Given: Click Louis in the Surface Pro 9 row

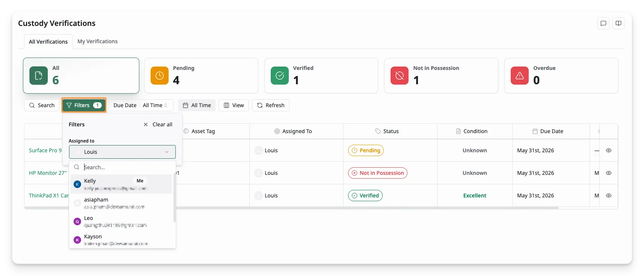Looking at the screenshot, I should (x=271, y=150).
